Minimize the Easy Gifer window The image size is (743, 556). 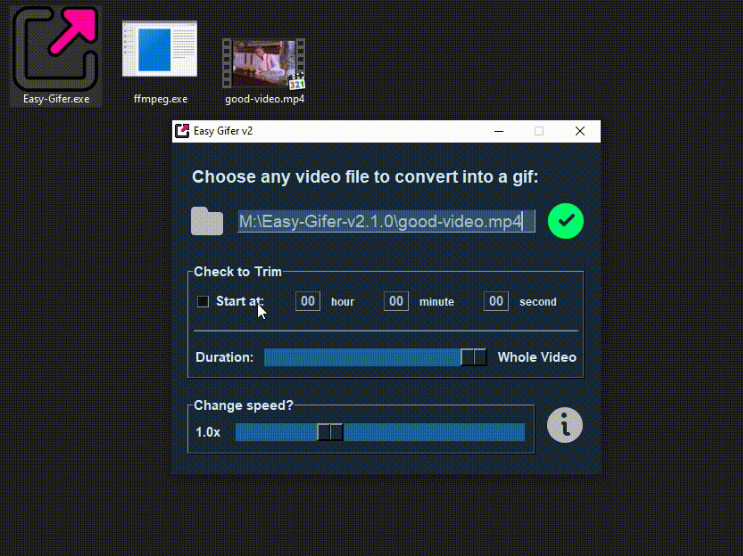tap(498, 131)
